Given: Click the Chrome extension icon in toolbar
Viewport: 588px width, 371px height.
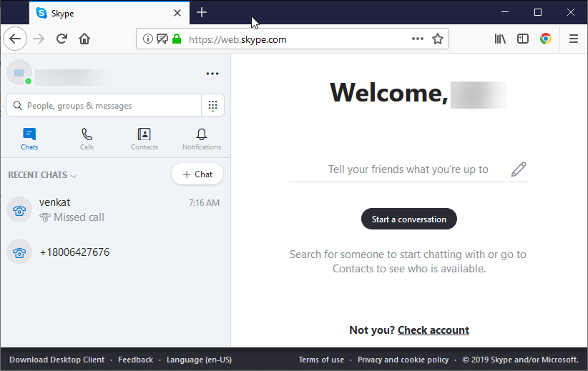Looking at the screenshot, I should point(546,39).
